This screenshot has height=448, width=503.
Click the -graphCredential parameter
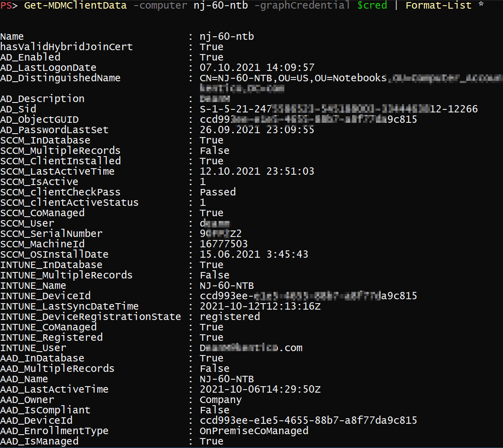[305, 6]
